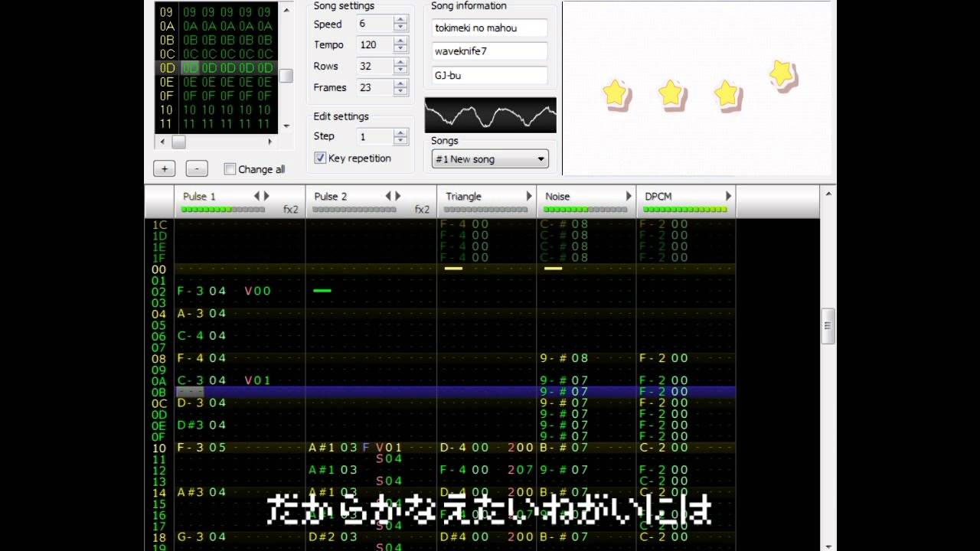Click the song title field 'tokimeki no mahou'
The height and width of the screenshot is (551, 980).
[x=489, y=28]
